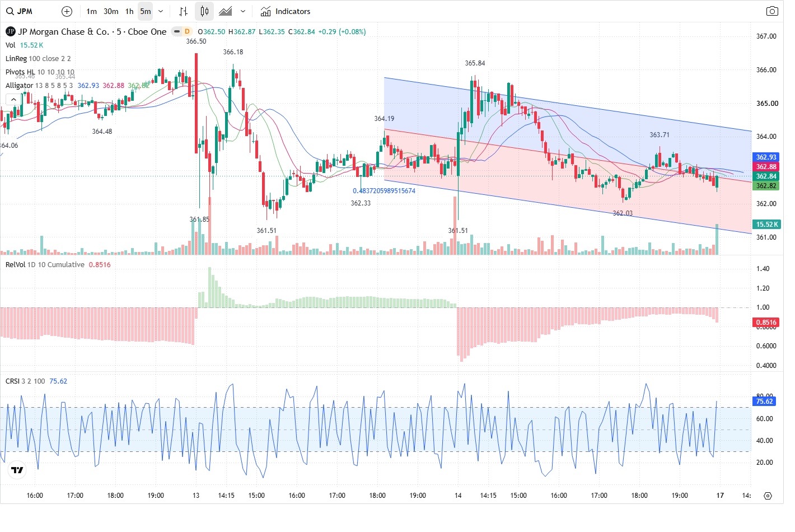Click the blue 362.93 Alligator legend value
This screenshot has width=795, height=532.
pyautogui.click(x=88, y=86)
